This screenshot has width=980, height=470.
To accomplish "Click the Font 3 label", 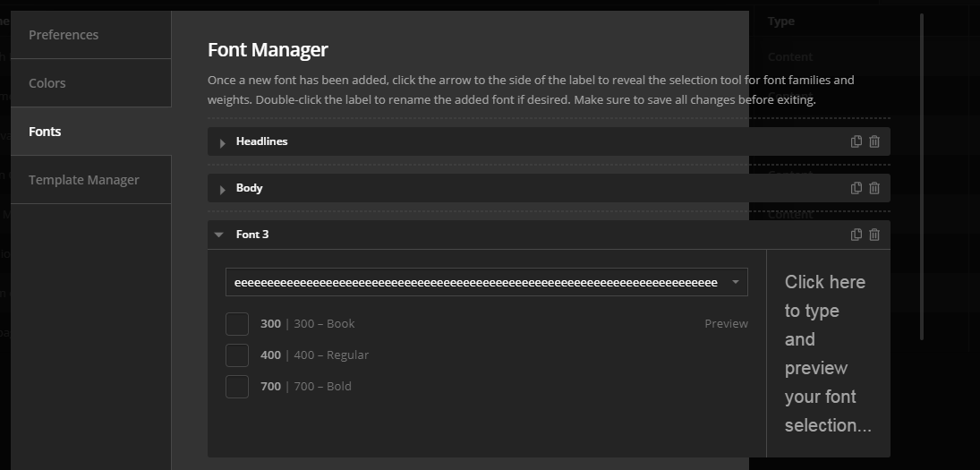I will point(252,235).
